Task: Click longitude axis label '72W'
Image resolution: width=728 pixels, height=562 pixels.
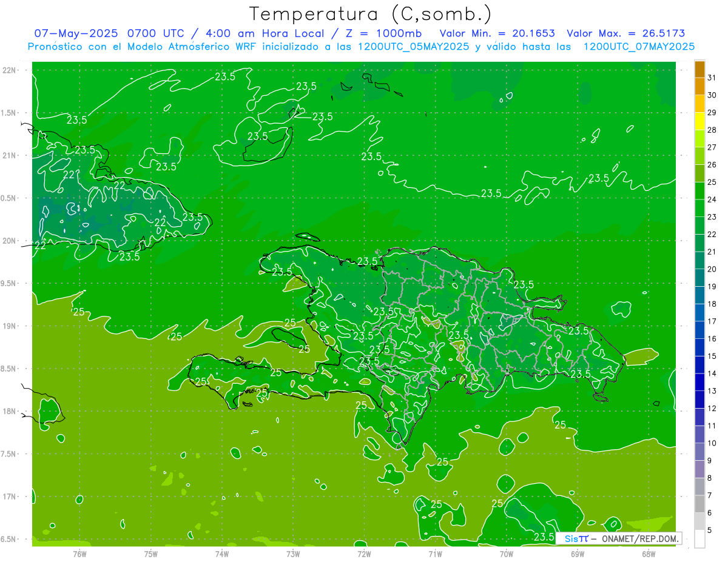Action: pos(364,554)
